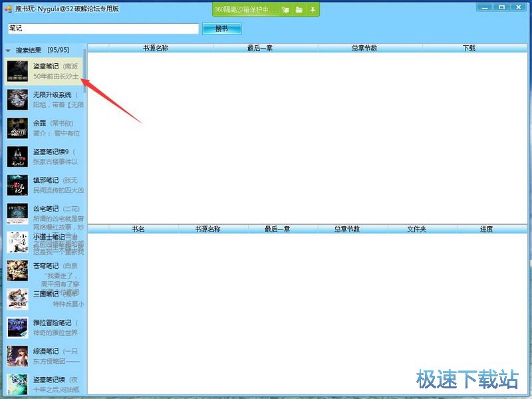Click the first icon on the 360 sandbox bar
Viewport: 532px width, 399px height.
point(285,10)
